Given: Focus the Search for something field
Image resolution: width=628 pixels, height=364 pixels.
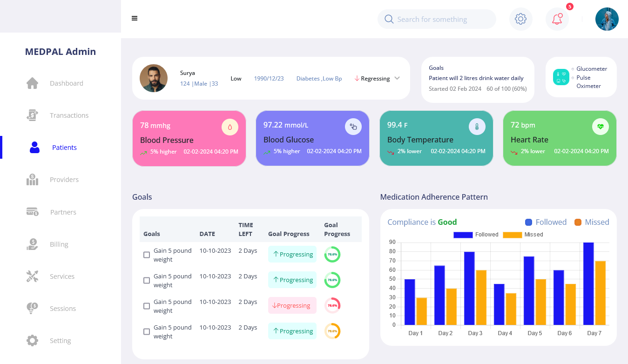Looking at the screenshot, I should pyautogui.click(x=437, y=19).
